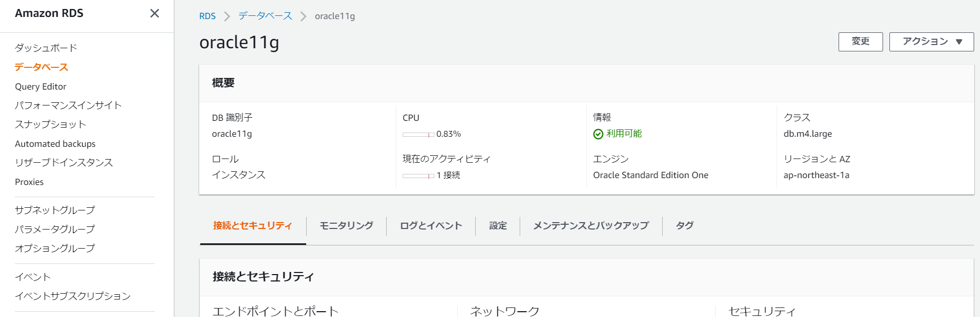Click the breadcrumb chevron before oracle11g

pos(304,16)
